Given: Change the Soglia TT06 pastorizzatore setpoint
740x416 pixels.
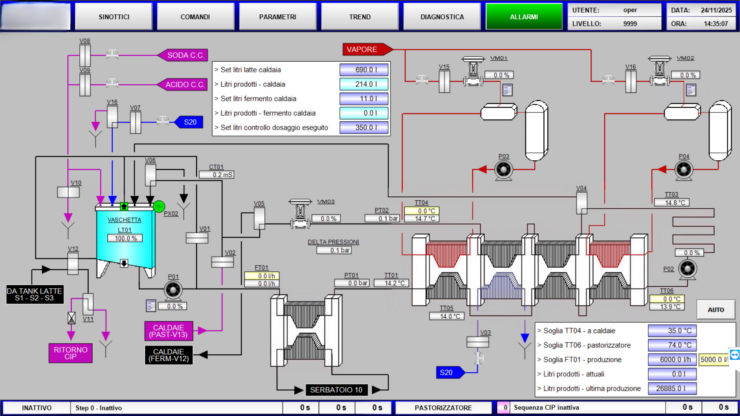Looking at the screenshot, I should pos(672,345).
